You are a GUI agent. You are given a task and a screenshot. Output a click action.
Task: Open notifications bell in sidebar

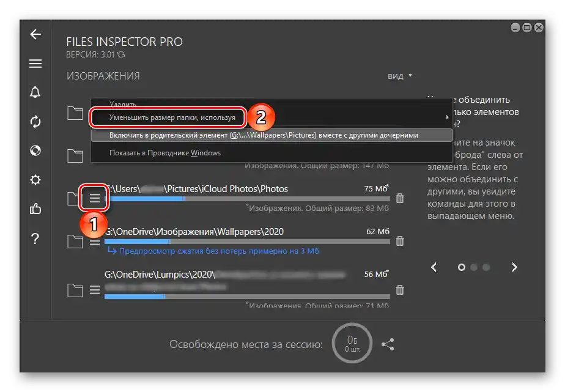[35, 92]
